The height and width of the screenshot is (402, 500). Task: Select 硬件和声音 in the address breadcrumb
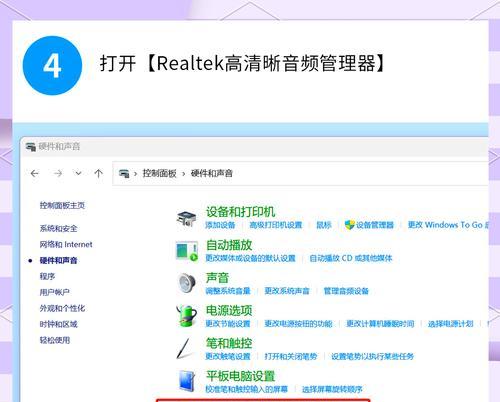click(211, 173)
